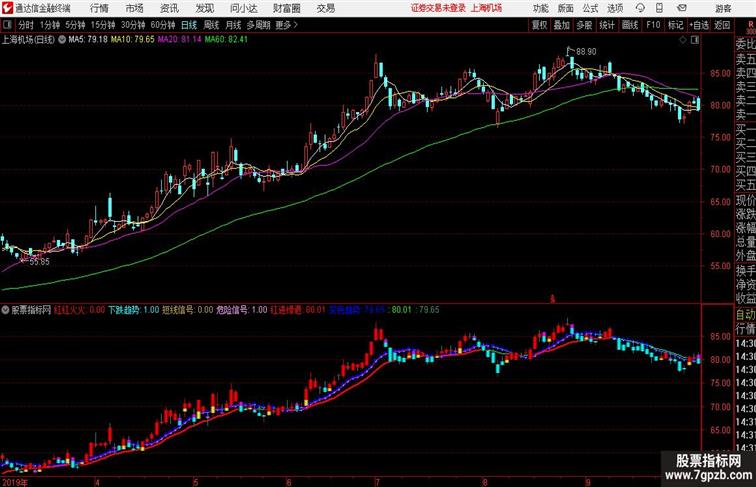Click the 自动 label on the right panel
This screenshot has height=487, width=756.
pyautogui.click(x=745, y=314)
